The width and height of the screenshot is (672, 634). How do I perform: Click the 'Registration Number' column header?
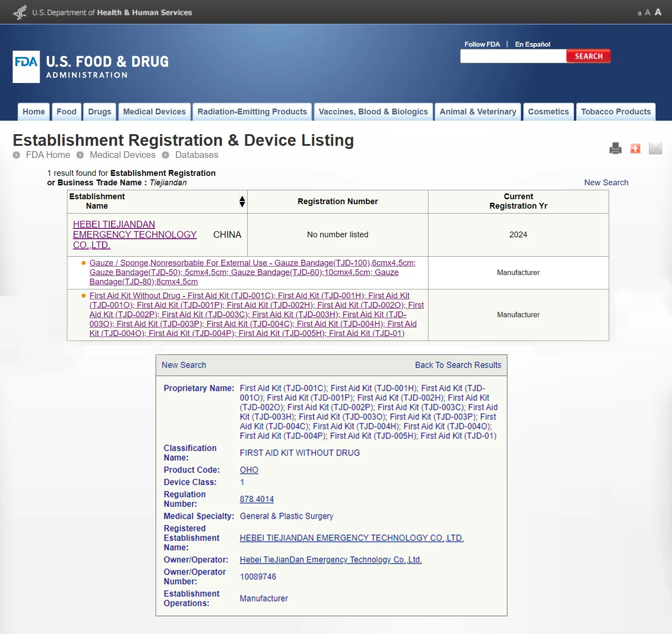(338, 201)
